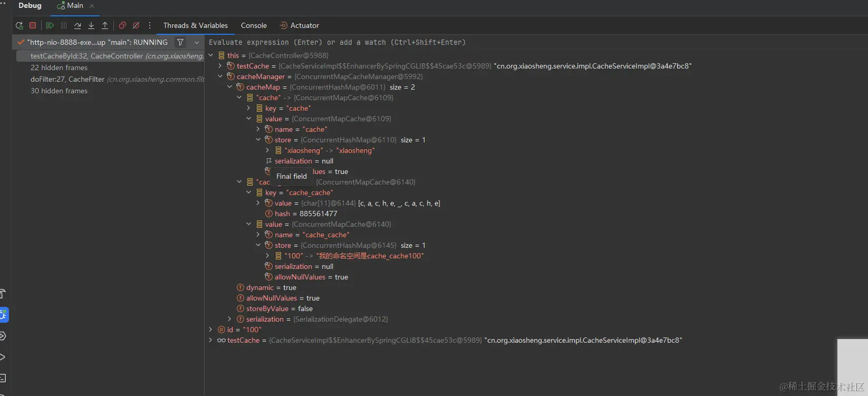Screen dimensions: 868x396
Task: Expand the name = "cache" node
Action: point(258,129)
